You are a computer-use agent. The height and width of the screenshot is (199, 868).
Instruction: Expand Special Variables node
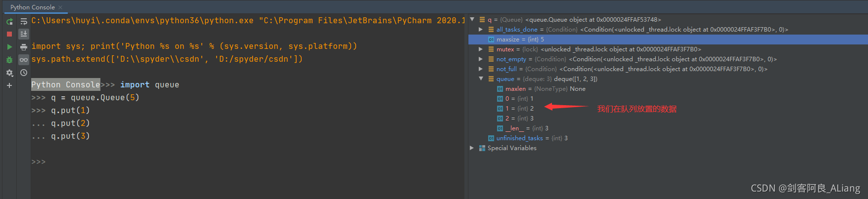(472, 148)
